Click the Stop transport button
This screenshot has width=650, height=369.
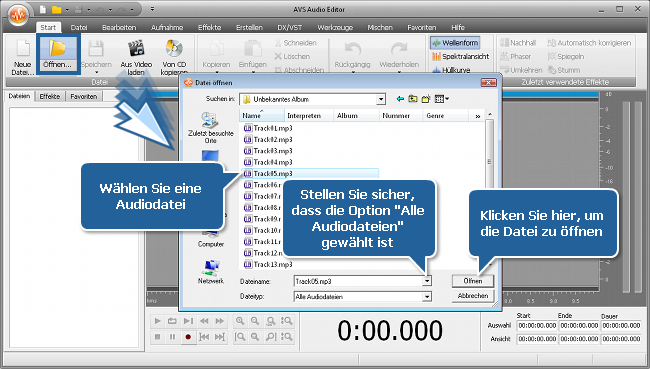coord(158,337)
